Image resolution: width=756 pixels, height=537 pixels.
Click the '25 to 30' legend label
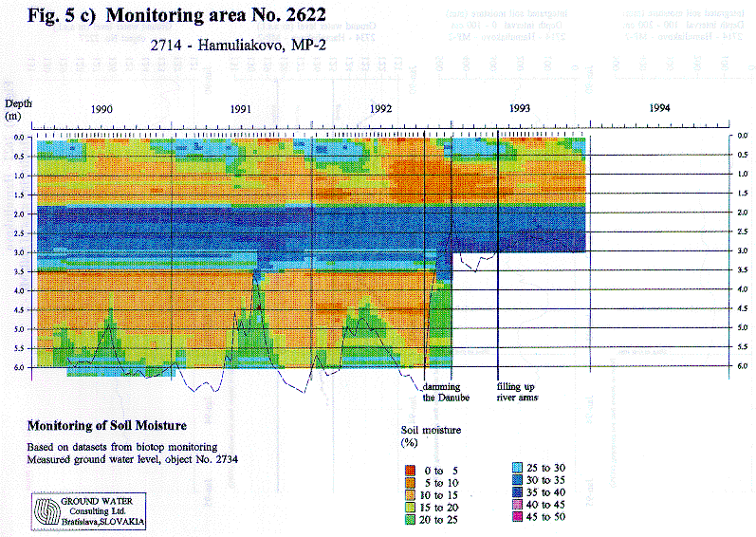click(545, 468)
